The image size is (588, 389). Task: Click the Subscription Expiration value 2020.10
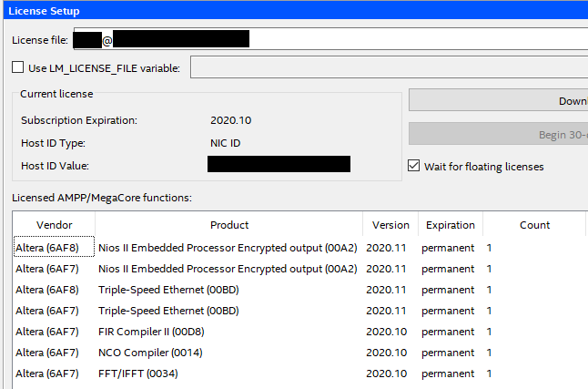(x=230, y=120)
